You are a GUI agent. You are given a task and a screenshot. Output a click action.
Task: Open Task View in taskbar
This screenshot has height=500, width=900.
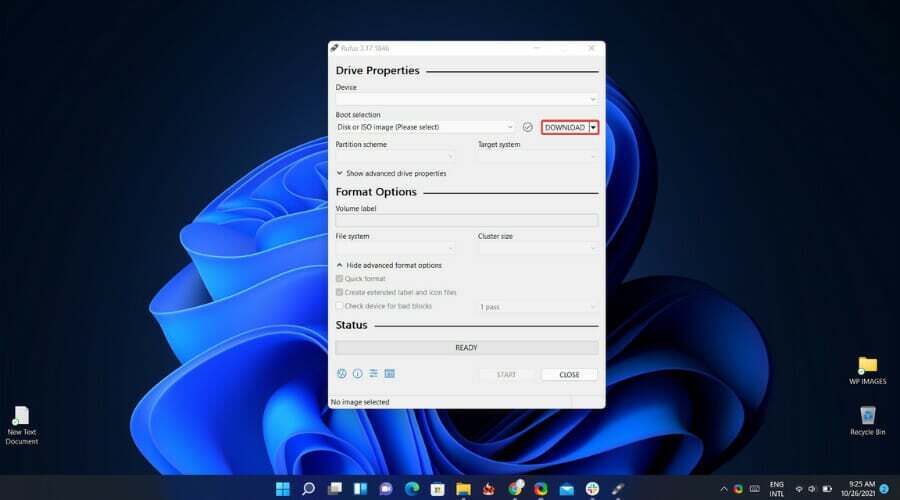(x=335, y=489)
